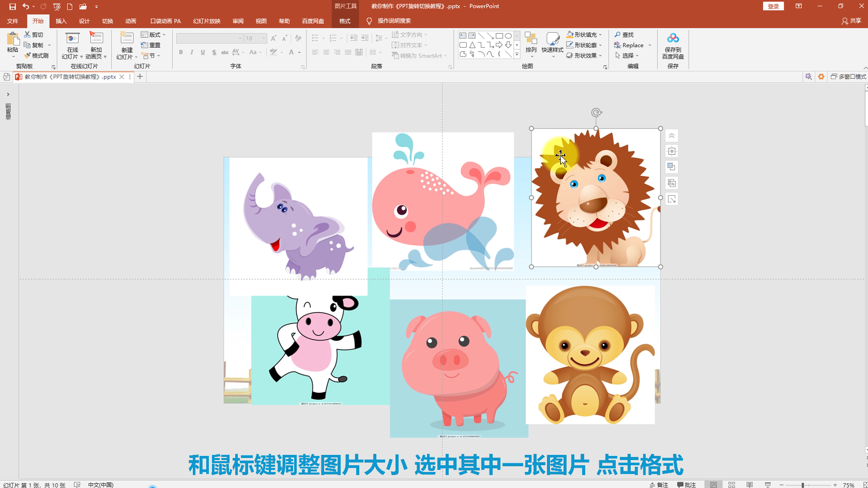Viewport: 868px width, 488px height.
Task: Switch to the Insert (插入) tab
Action: click(x=61, y=21)
